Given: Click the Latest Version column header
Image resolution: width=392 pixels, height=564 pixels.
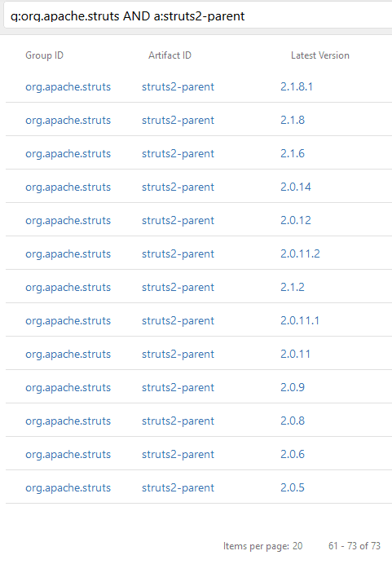Looking at the screenshot, I should pyautogui.click(x=320, y=55).
